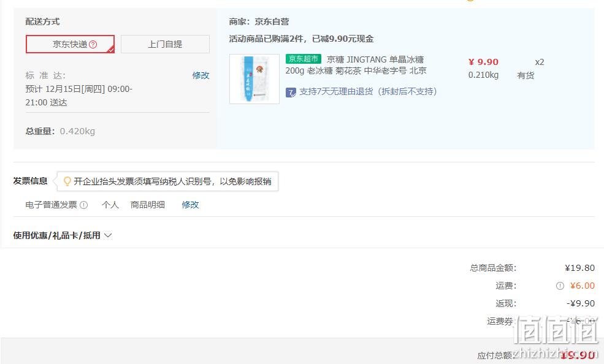Select 京东快递 delivery option
604x364 pixels.
[70, 44]
